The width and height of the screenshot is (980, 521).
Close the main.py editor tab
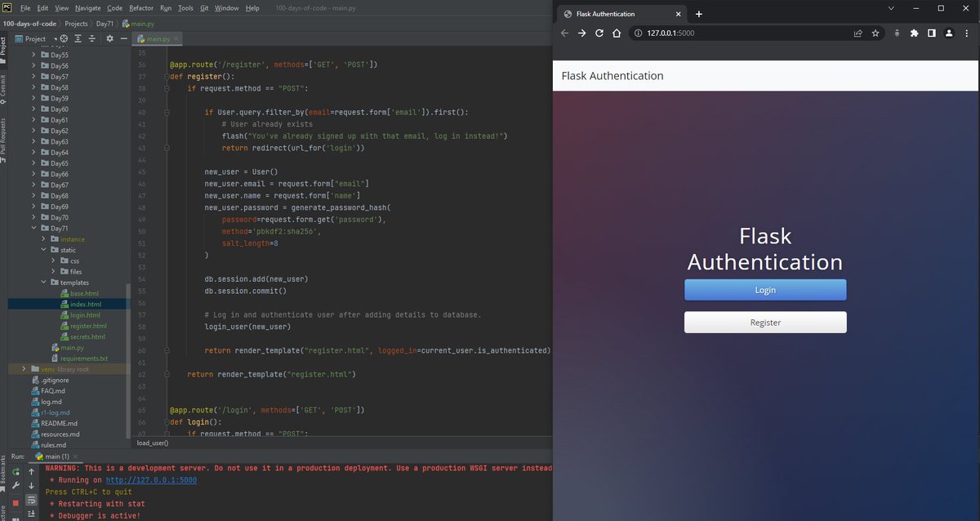click(176, 38)
